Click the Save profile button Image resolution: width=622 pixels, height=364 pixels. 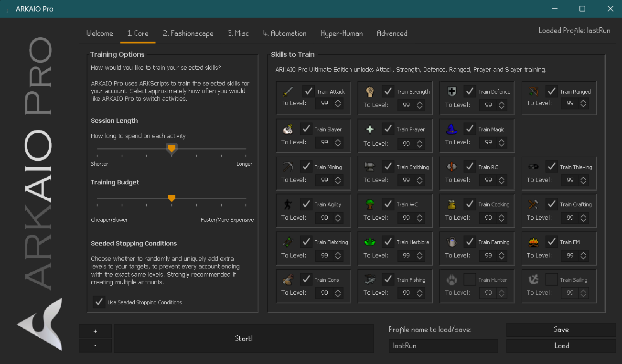pos(561,330)
